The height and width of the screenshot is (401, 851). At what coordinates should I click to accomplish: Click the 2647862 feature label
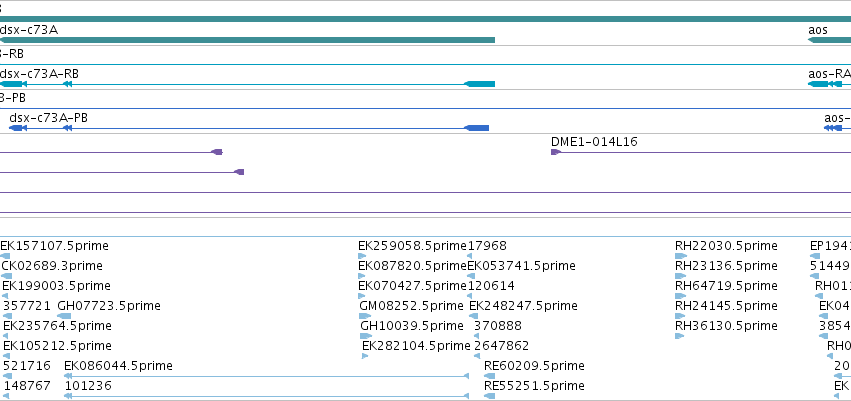click(x=501, y=346)
